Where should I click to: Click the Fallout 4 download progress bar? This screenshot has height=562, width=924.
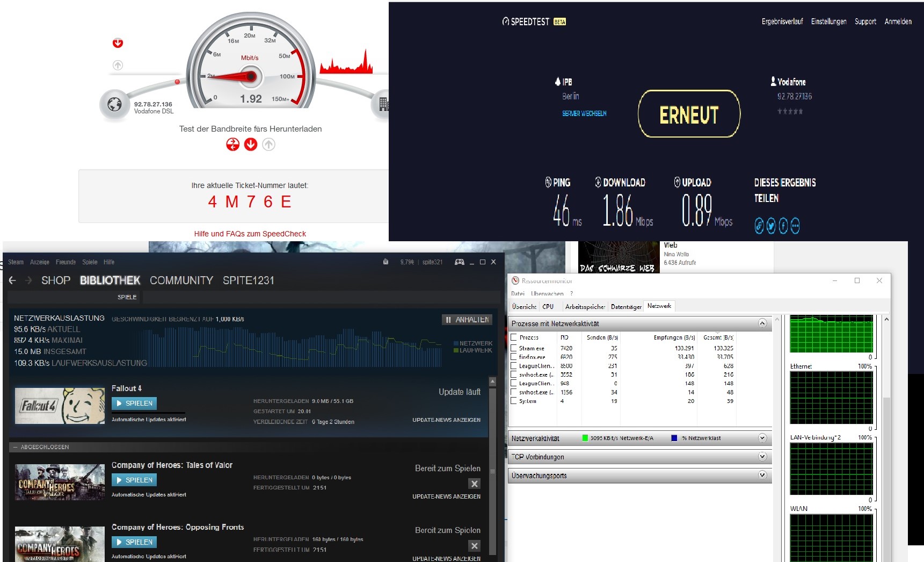point(148,413)
